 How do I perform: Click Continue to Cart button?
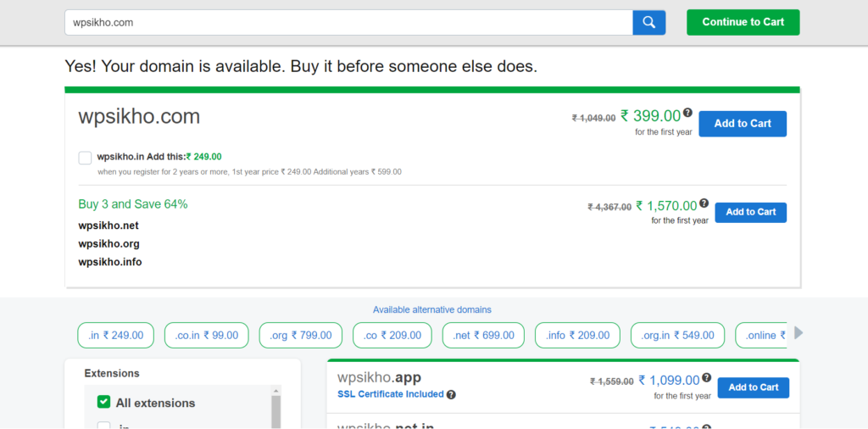(743, 22)
